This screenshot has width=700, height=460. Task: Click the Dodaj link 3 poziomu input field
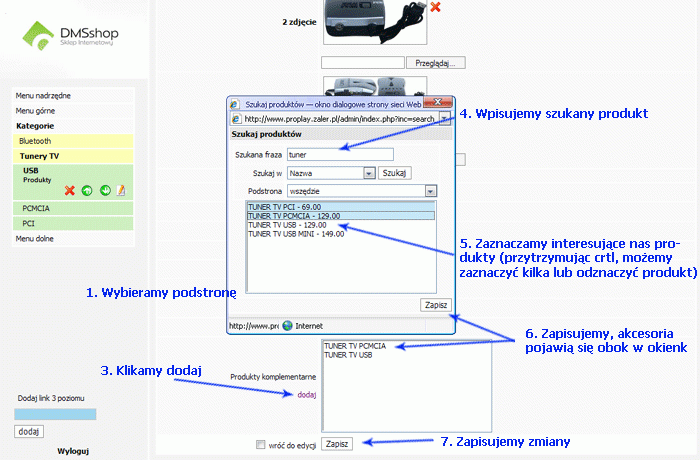point(55,414)
